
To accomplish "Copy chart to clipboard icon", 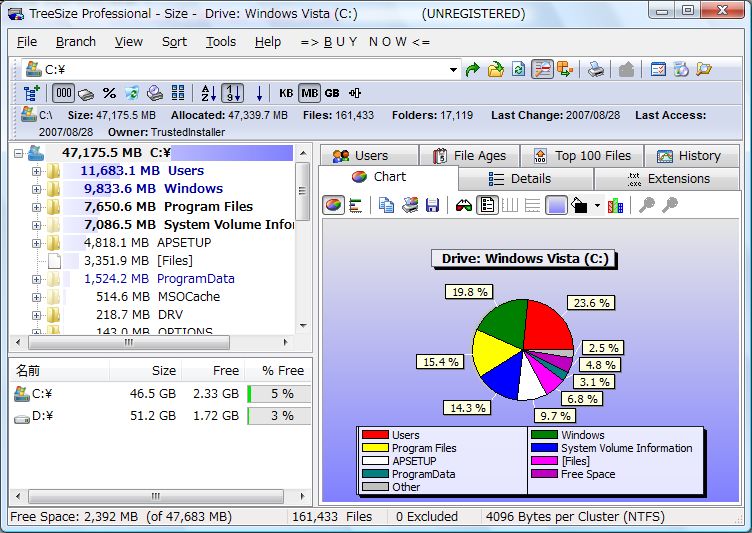I will (x=386, y=205).
